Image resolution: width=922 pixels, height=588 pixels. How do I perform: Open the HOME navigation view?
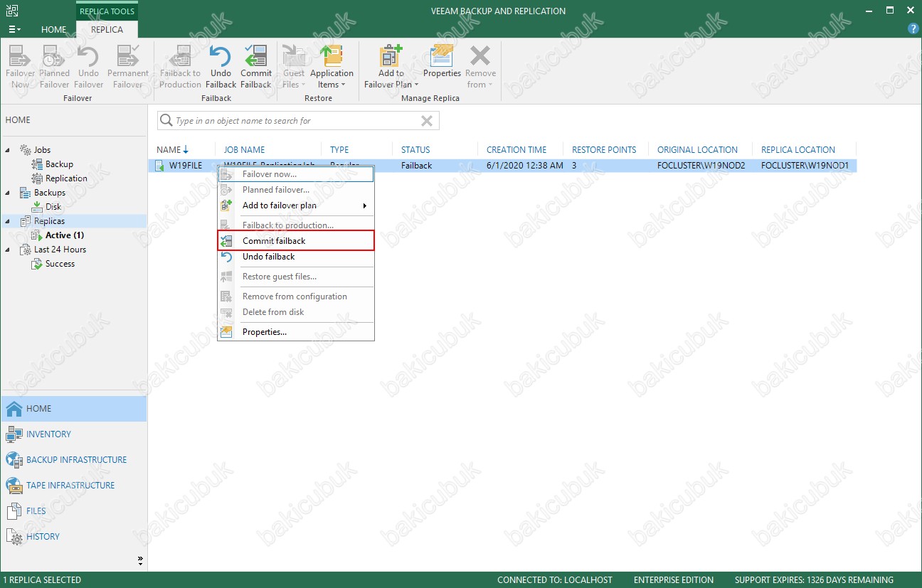(x=73, y=409)
